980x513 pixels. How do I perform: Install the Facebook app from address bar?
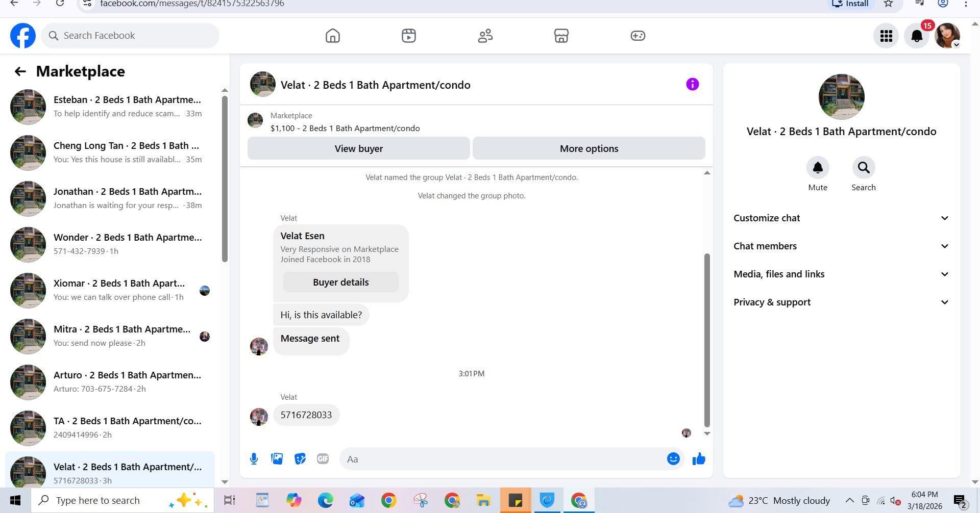click(x=851, y=4)
